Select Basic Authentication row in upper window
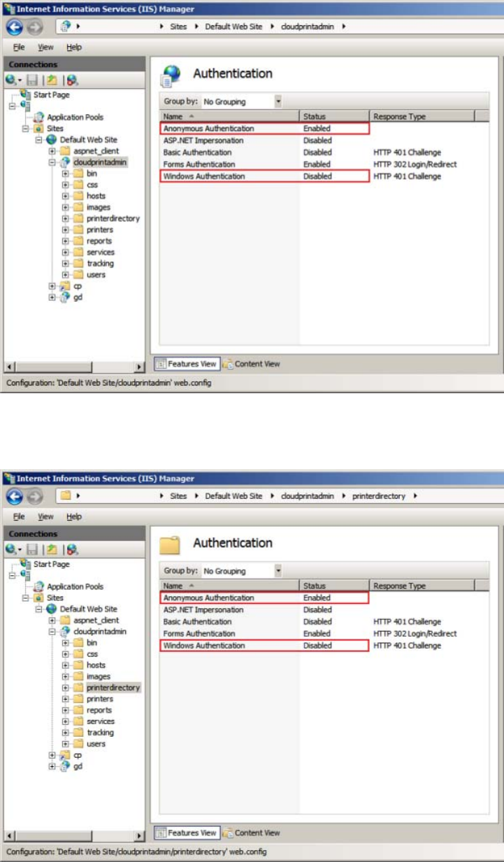 [x=324, y=153]
